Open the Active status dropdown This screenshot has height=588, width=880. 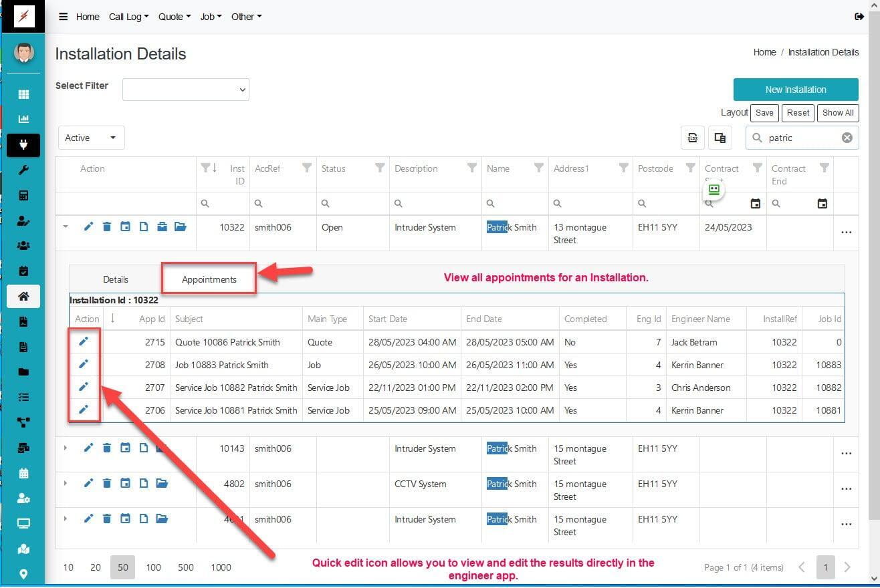click(91, 138)
